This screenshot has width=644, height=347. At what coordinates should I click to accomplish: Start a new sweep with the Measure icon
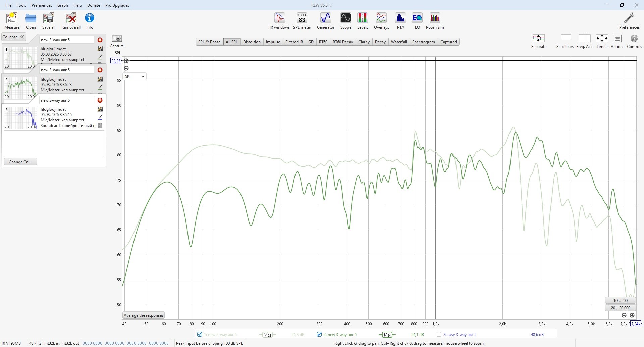pyautogui.click(x=12, y=21)
